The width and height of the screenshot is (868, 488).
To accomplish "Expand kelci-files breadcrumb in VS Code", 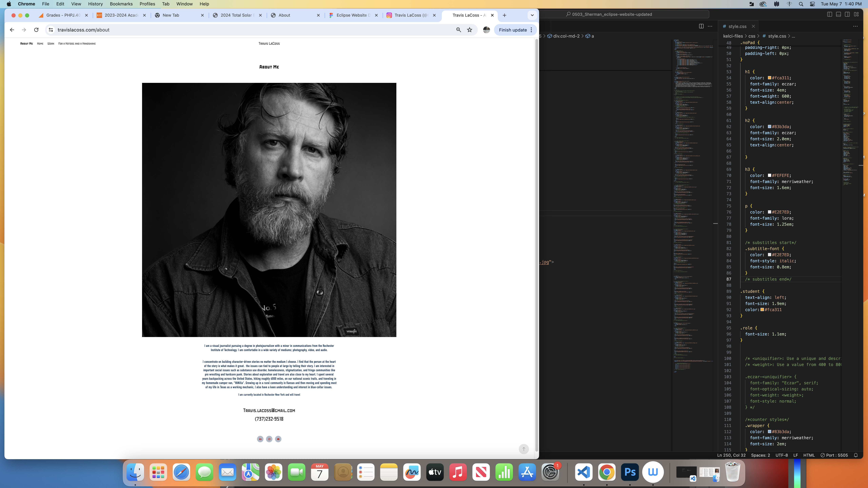I will pos(733,36).
